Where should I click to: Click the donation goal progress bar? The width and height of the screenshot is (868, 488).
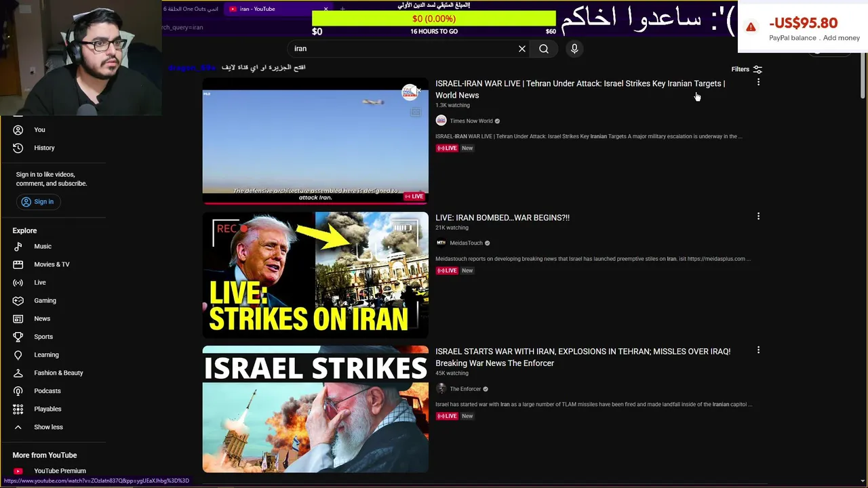pos(434,19)
